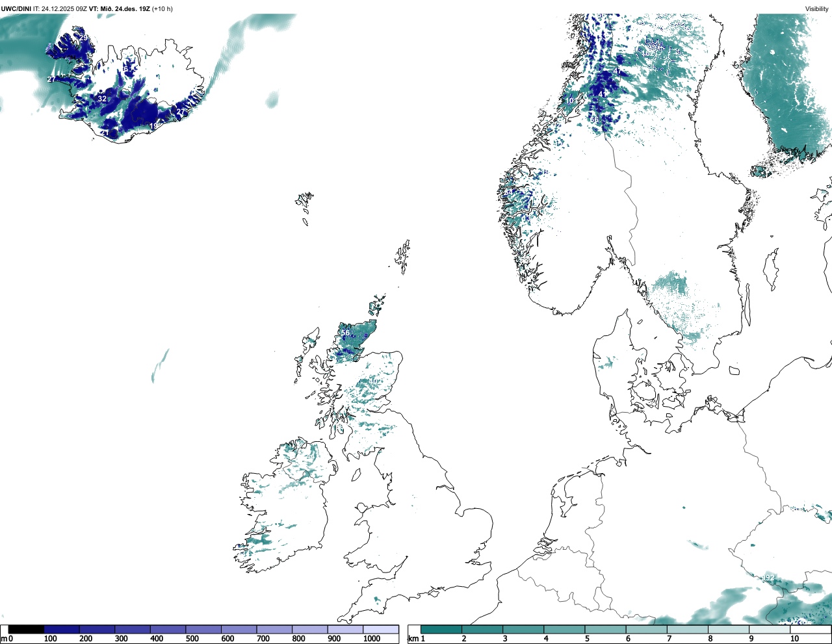Click the '3' tick on the km scale
The height and width of the screenshot is (644, 832).
(x=505, y=639)
